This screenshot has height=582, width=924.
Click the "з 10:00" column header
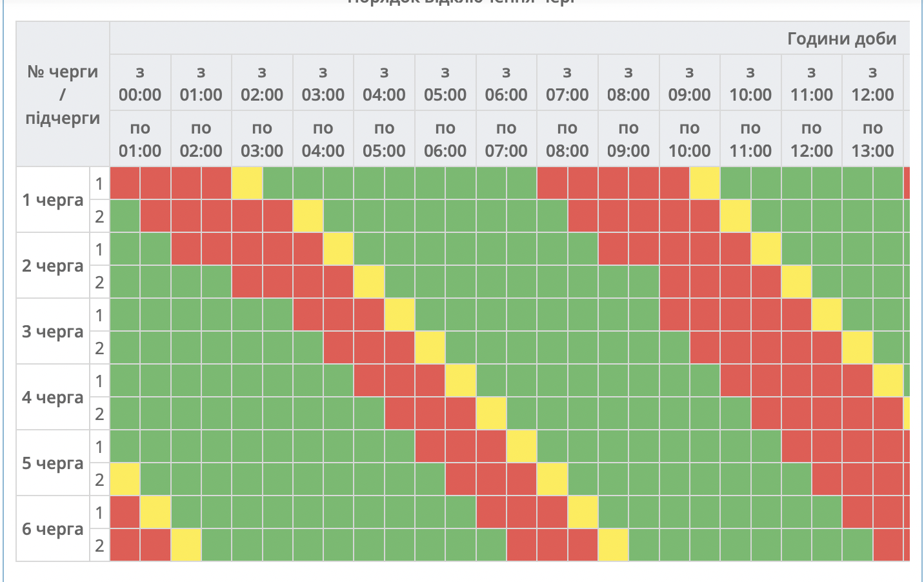click(x=750, y=83)
